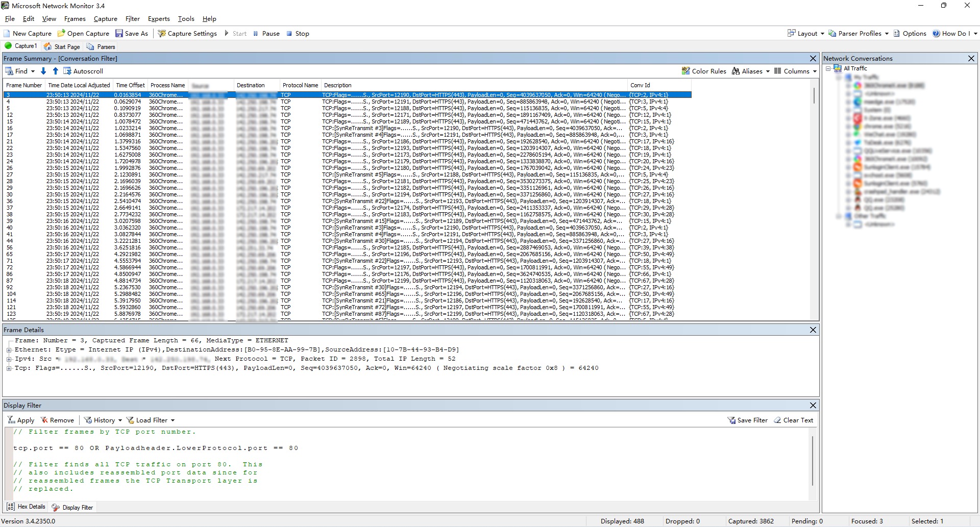
Task: Apply the display filter
Action: [21, 420]
